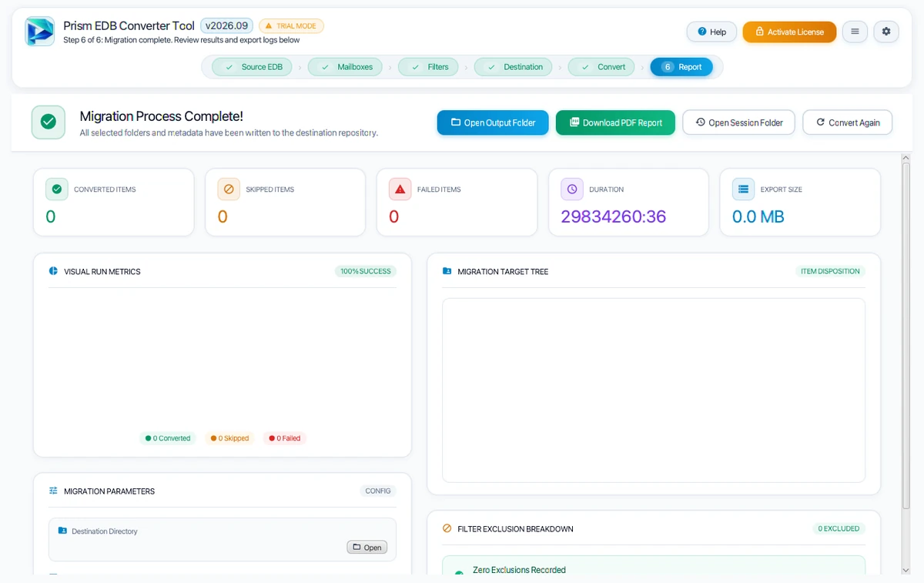This screenshot has height=583, width=924.
Task: Click the v2026.09 version label
Action: coord(226,25)
